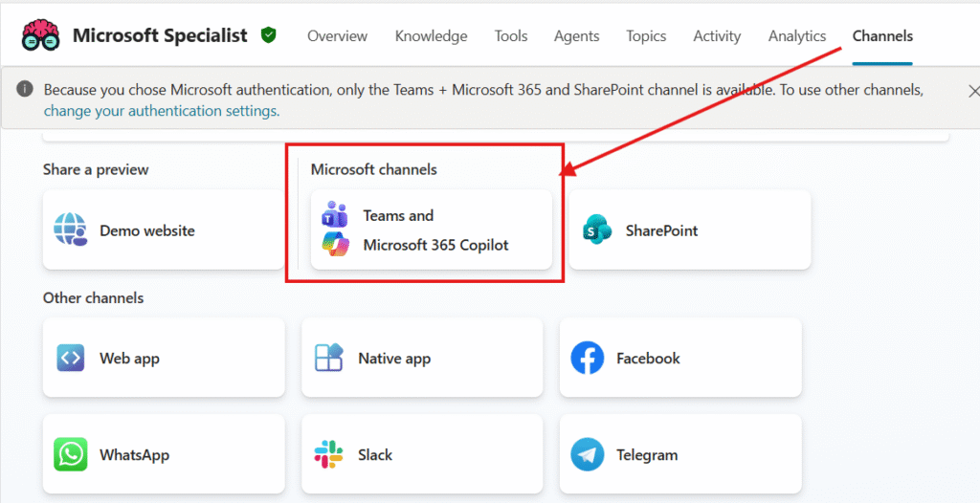Viewport: 980px width, 503px height.
Task: Open the Agents tab
Action: click(x=576, y=36)
